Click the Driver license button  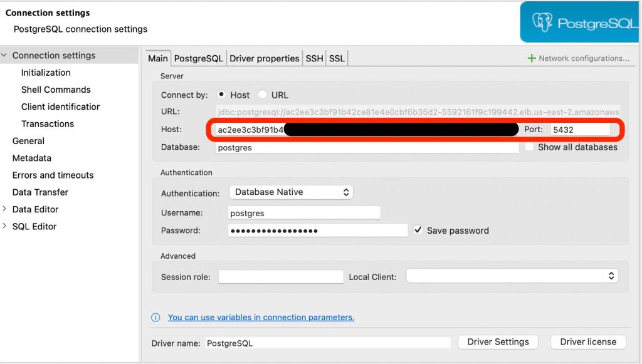click(588, 342)
